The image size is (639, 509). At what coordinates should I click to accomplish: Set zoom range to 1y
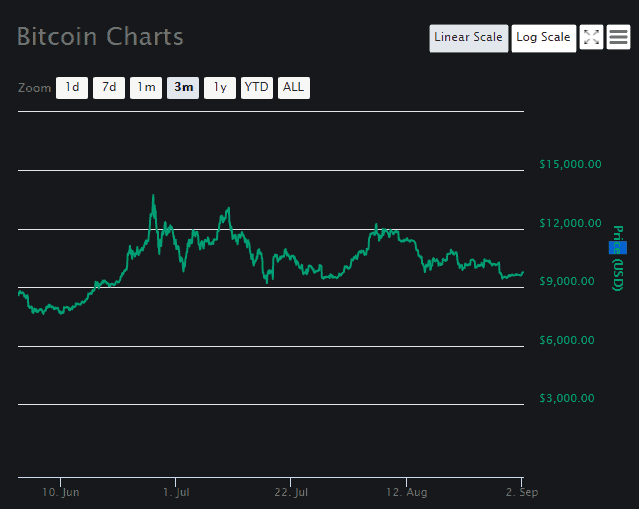(x=220, y=88)
